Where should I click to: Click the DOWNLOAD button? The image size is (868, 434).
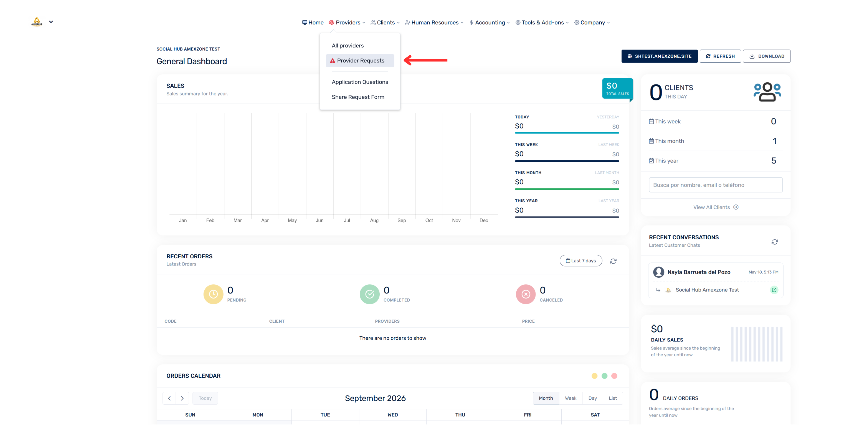[766, 56]
